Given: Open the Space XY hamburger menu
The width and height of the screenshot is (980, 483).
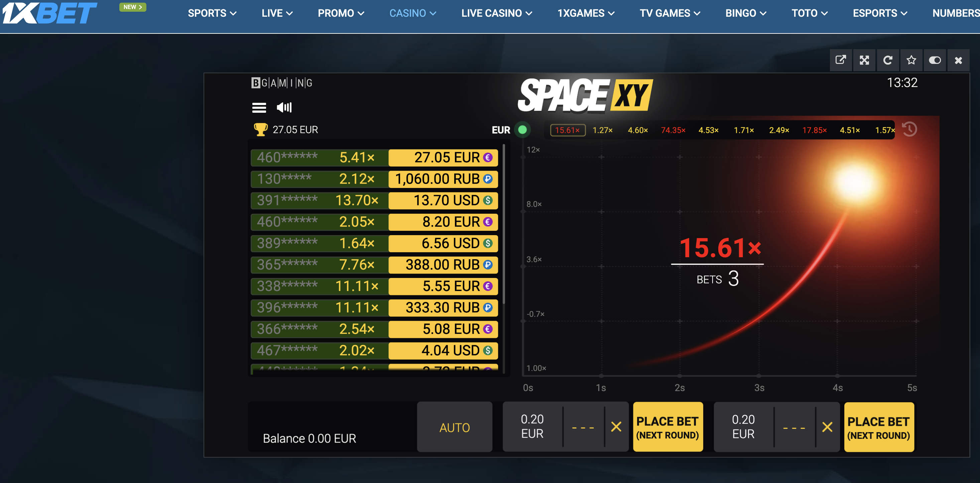Looking at the screenshot, I should (x=259, y=108).
